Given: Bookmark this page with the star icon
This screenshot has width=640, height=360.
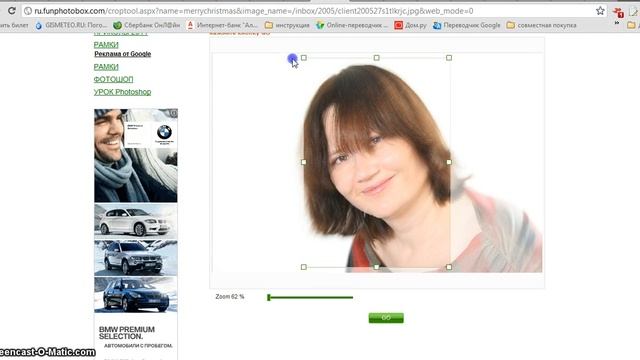Looking at the screenshot, I should 600,11.
